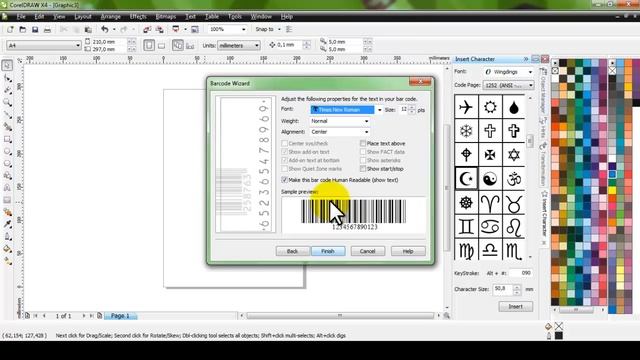Choose portrait page orientation
The width and height of the screenshot is (640, 360).
(x=149, y=45)
